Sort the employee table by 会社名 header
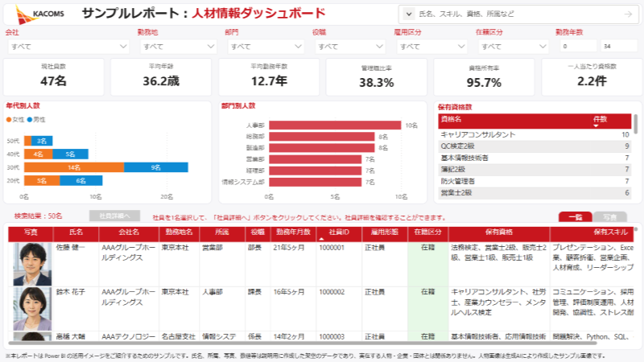 [129, 232]
